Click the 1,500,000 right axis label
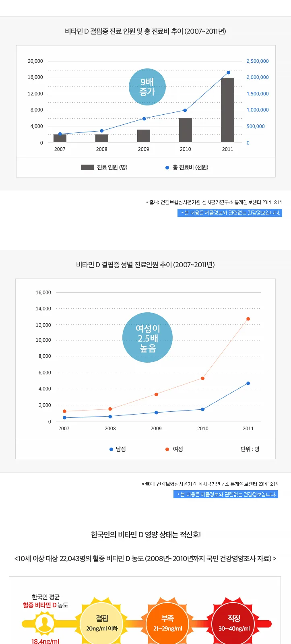 pos(258,94)
